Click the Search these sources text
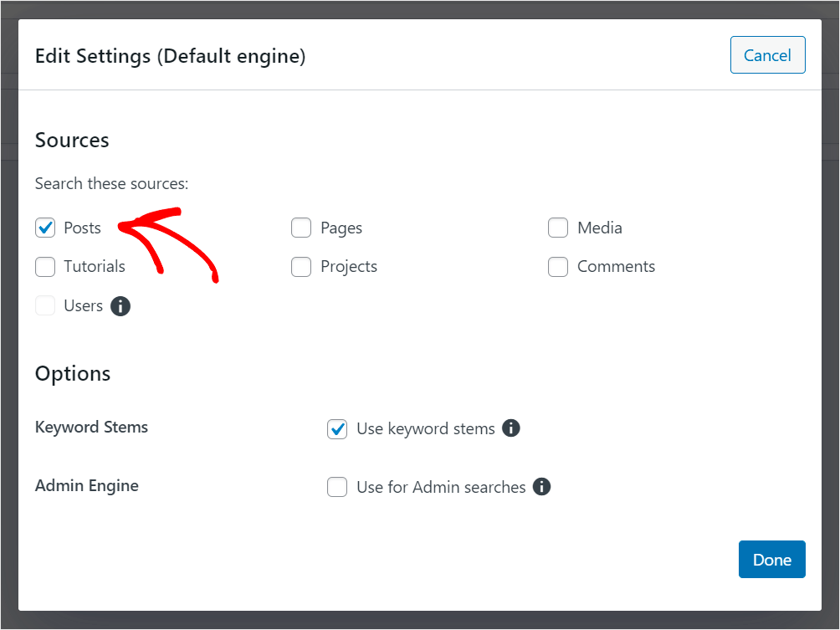The height and width of the screenshot is (630, 840). (x=111, y=183)
